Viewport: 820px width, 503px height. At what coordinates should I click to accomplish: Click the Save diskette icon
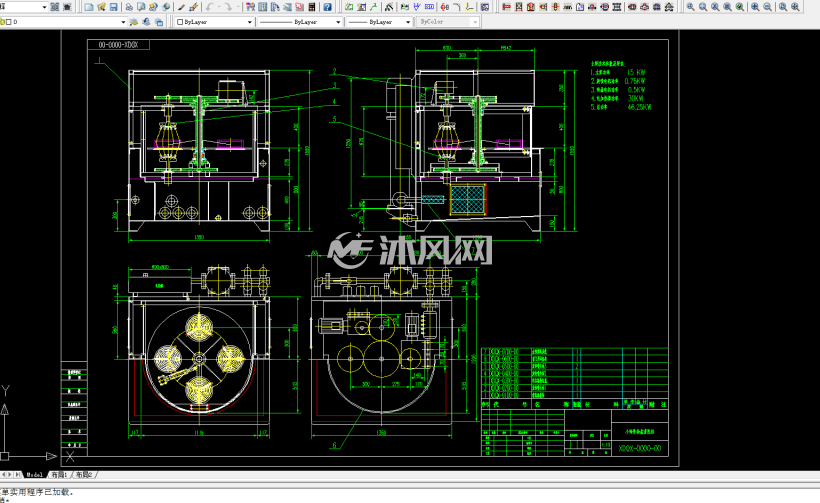(113, 7)
